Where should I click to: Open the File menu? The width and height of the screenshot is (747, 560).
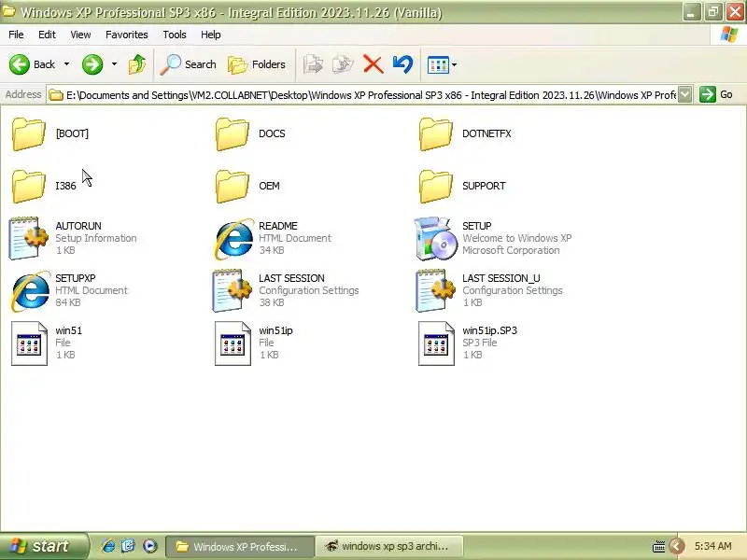click(16, 35)
